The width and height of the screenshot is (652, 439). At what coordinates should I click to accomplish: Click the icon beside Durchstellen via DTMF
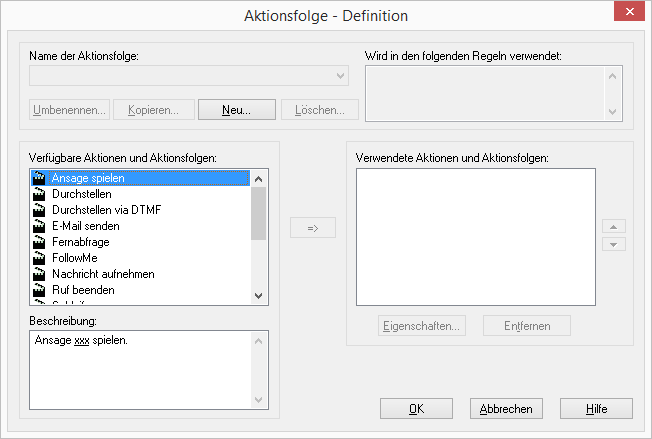[x=40, y=210]
